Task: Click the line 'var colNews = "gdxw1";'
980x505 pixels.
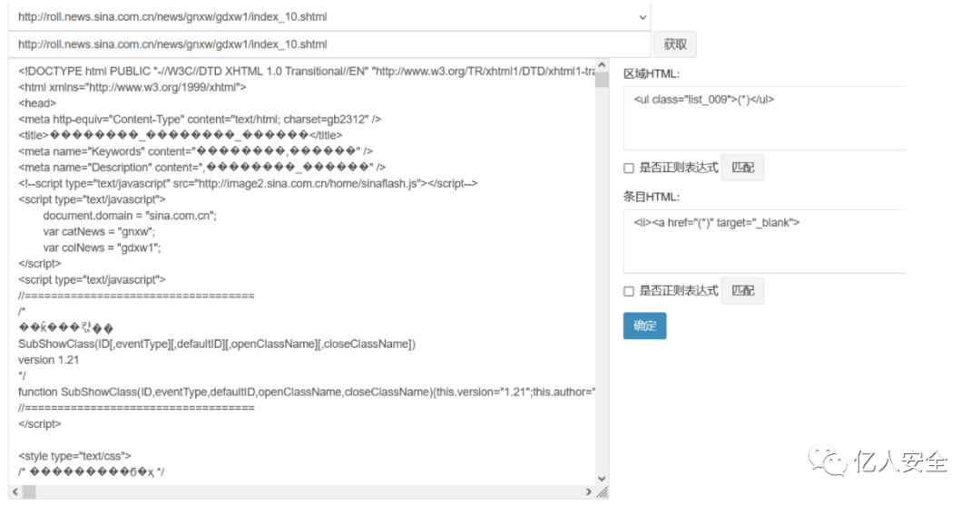Action: click(x=102, y=248)
